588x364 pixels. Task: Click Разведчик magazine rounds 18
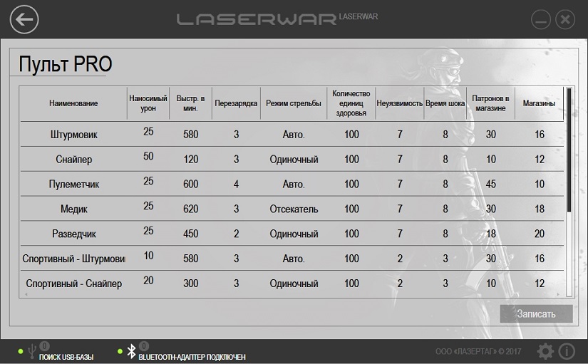[490, 234]
